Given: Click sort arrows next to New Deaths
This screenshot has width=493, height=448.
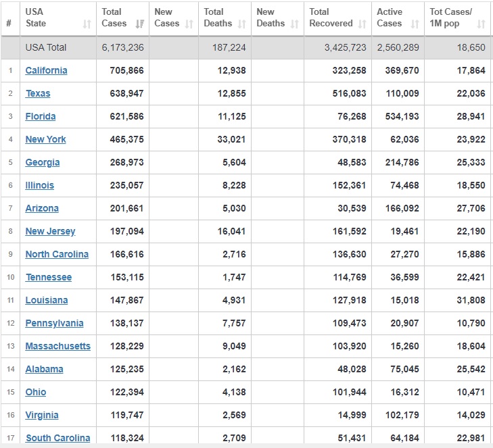Looking at the screenshot, I should [x=295, y=24].
